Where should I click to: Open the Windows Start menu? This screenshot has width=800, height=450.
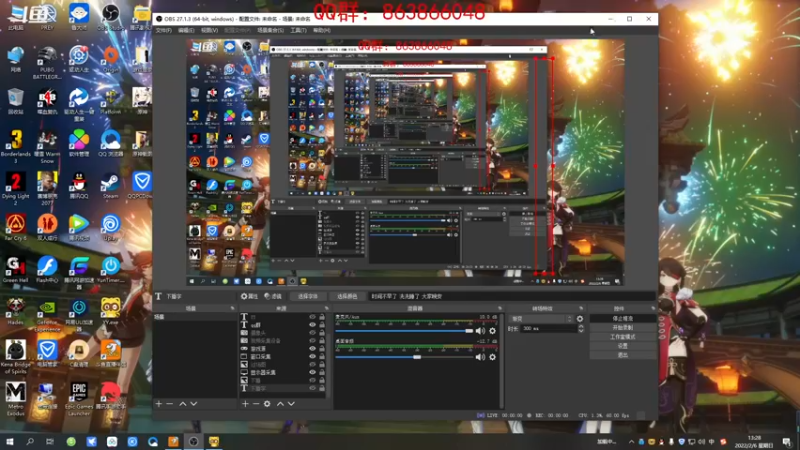point(10,441)
